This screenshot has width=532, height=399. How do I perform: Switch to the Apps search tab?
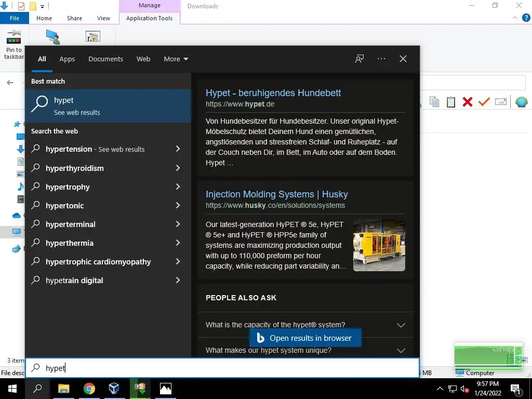tap(67, 59)
